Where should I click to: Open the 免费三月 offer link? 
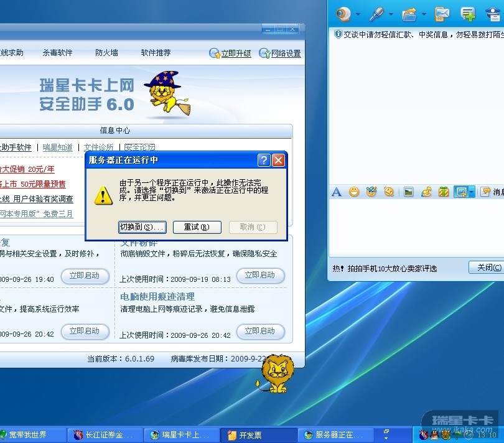click(37, 214)
